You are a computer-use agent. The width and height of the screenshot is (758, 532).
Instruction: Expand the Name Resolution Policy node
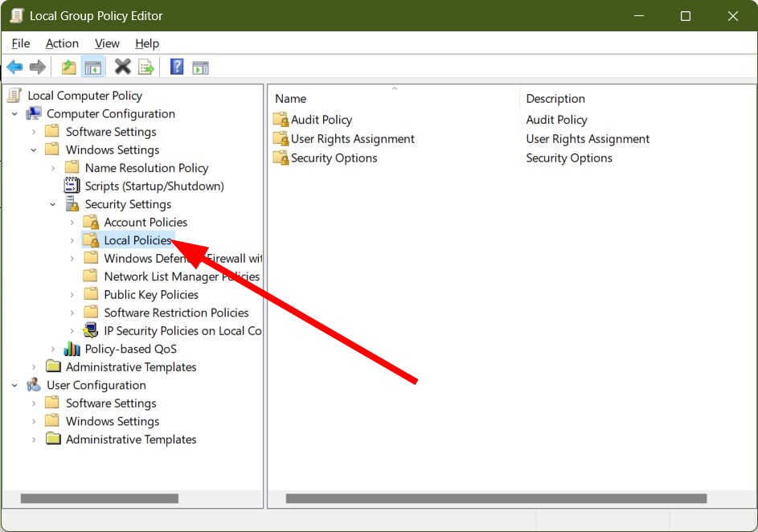[x=53, y=168]
